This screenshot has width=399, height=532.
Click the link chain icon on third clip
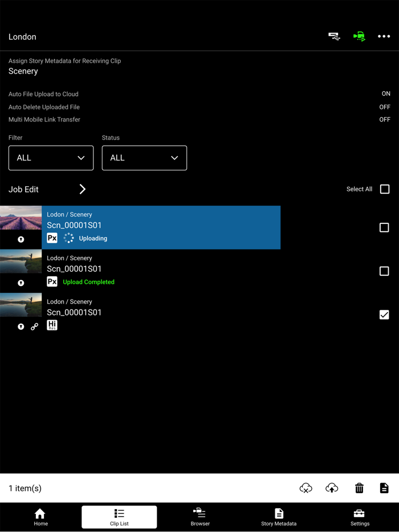click(x=34, y=327)
